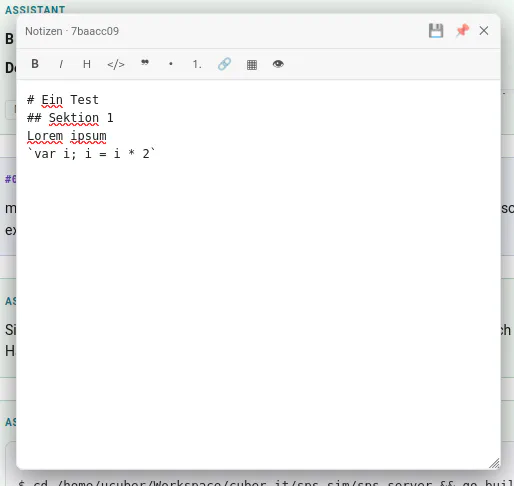Screen dimensions: 514x486
Task: Place the cursor in the '# Ein Test' line
Action: click(x=63, y=100)
